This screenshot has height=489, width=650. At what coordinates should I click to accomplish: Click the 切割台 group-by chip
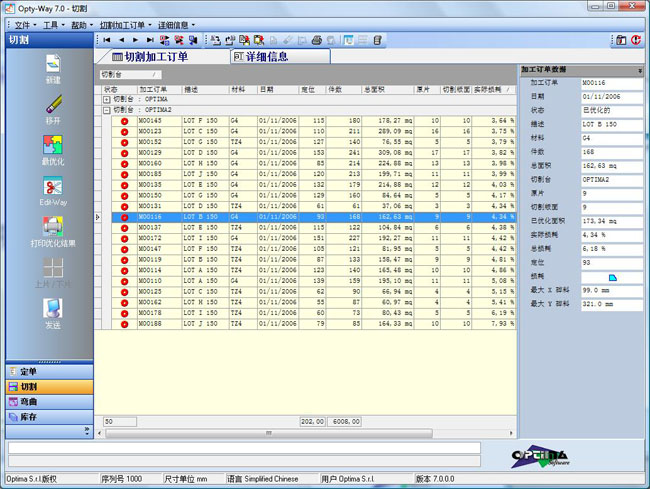pyautogui.click(x=131, y=75)
